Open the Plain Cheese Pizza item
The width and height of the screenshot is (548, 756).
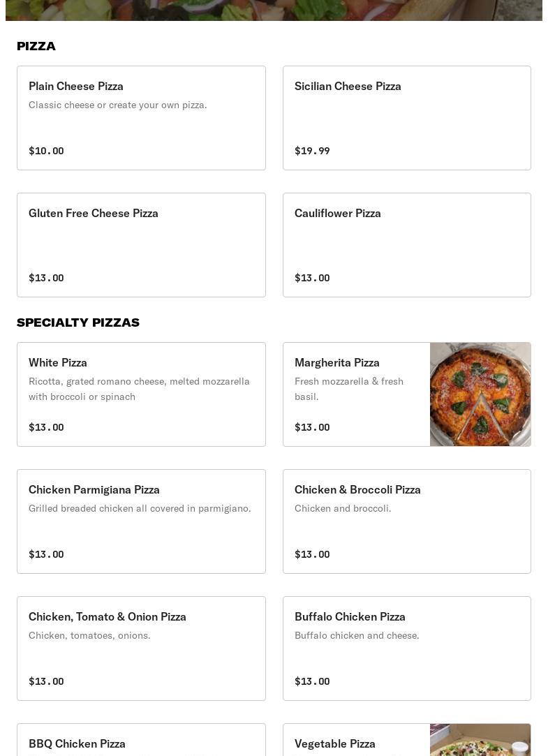141,118
